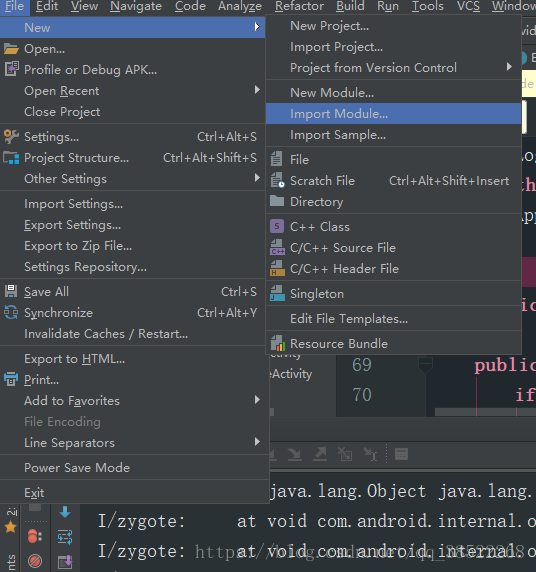Select New Module... entry
Screen dimensions: 536x572
click(393, 93)
